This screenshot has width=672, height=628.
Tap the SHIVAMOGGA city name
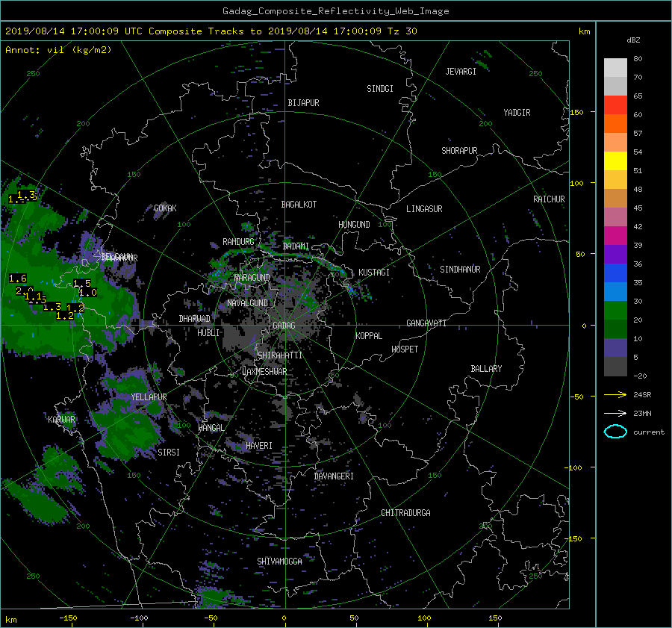[279, 562]
